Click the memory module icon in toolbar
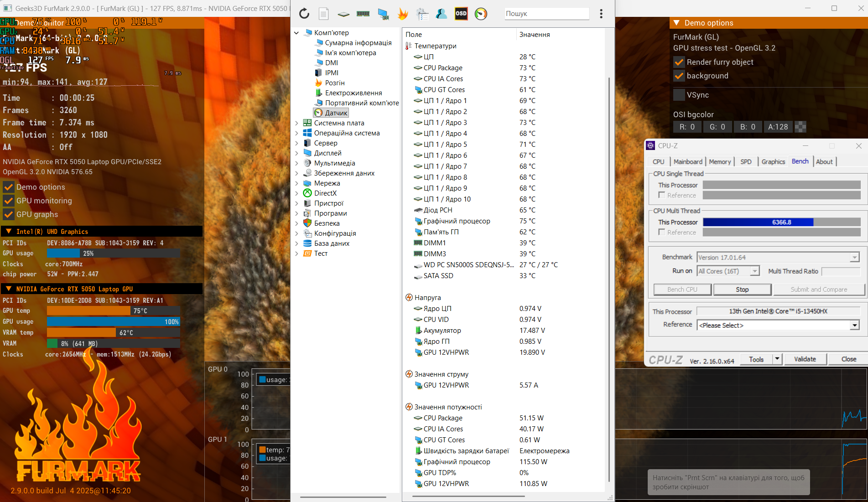 tap(363, 14)
